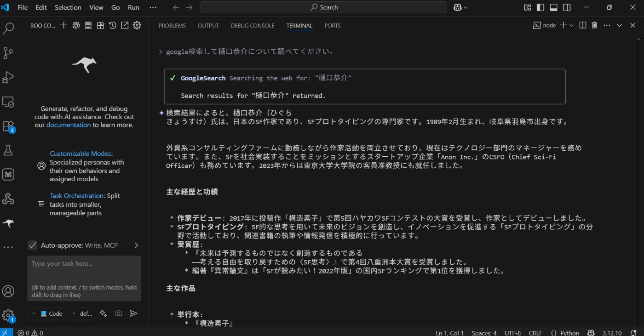The image size is (644, 336).
Task: Open the Run menu
Action: (x=133, y=7)
